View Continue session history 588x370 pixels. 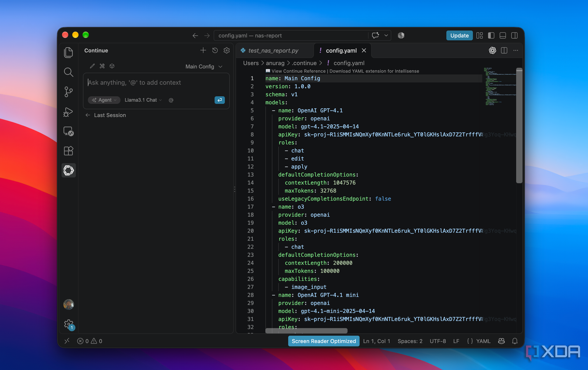[215, 50]
